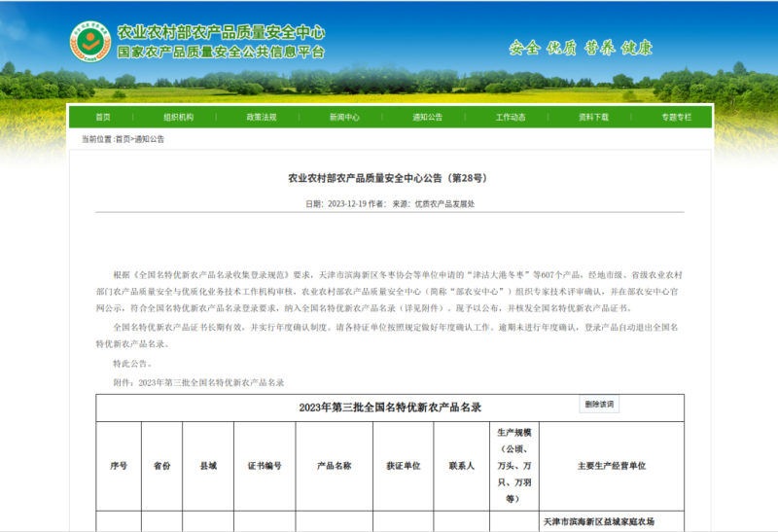Image resolution: width=778 pixels, height=532 pixels.
Task: Open the 专题专栏 menu item
Action: (676, 117)
